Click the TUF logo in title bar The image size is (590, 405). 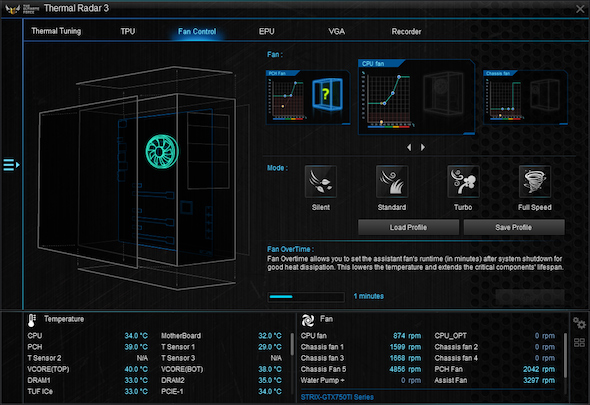(13, 9)
